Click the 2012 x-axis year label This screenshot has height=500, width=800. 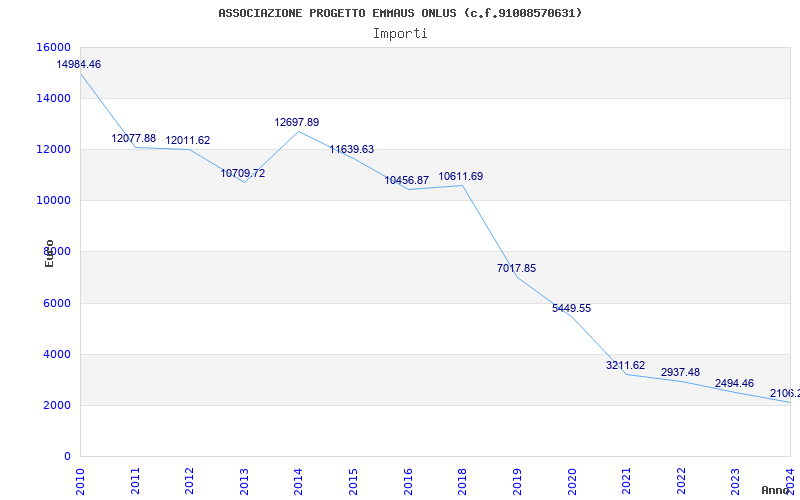click(x=189, y=481)
